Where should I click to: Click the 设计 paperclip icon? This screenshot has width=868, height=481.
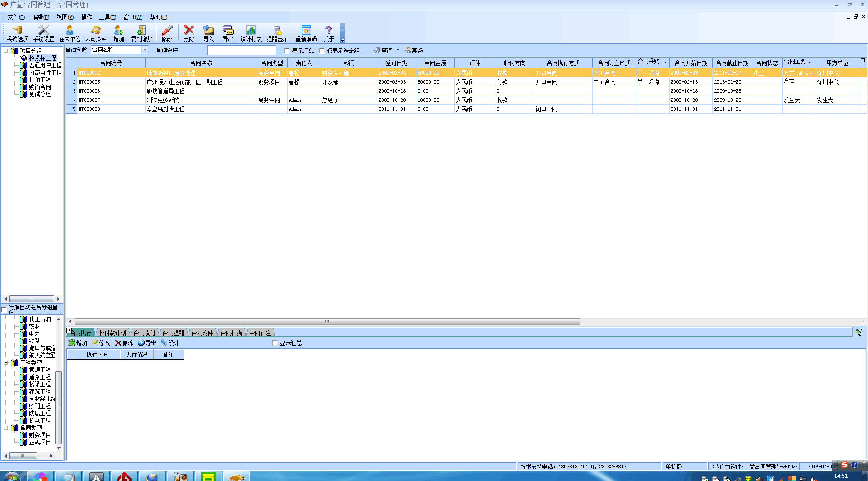(170, 343)
